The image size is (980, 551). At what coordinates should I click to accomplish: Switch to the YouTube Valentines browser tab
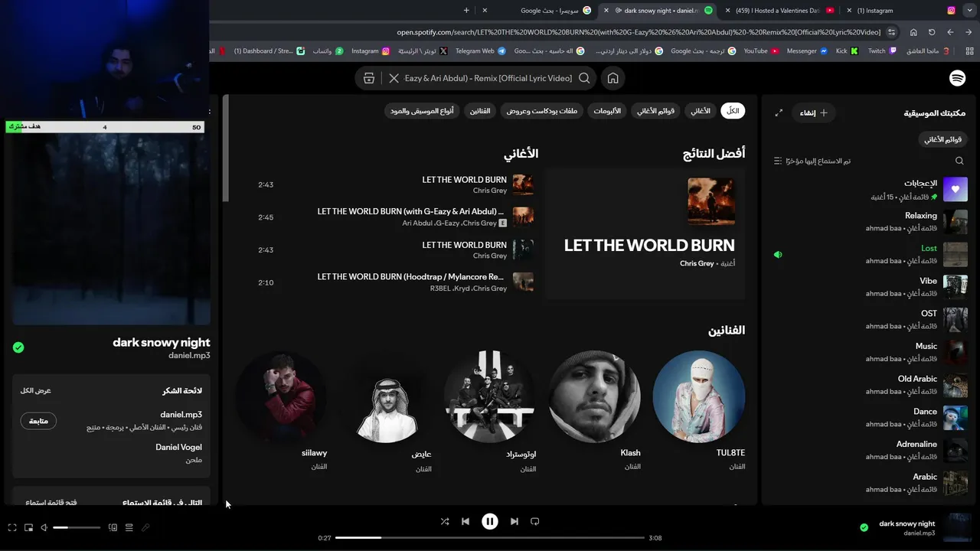click(780, 11)
